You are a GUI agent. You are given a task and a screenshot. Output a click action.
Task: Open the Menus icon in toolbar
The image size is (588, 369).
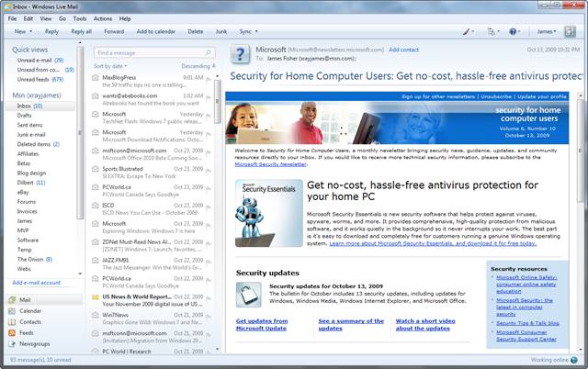click(x=491, y=32)
